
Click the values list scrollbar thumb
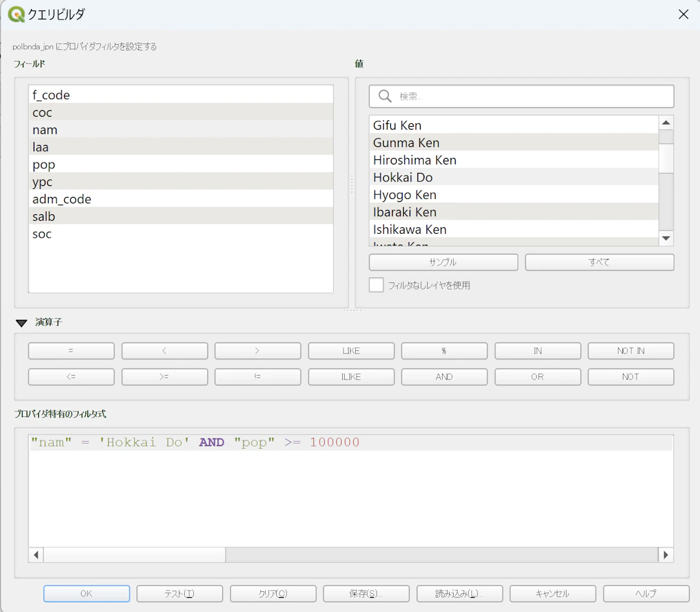coord(666,158)
